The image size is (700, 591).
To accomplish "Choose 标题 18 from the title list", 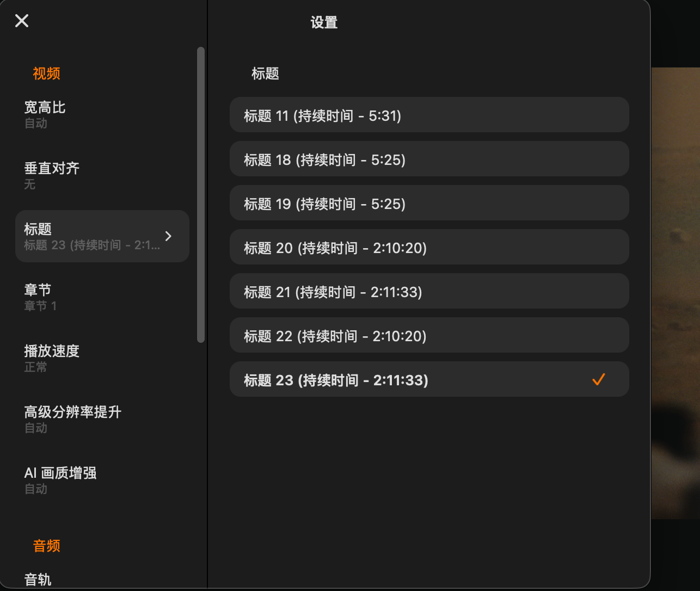I will (429, 159).
